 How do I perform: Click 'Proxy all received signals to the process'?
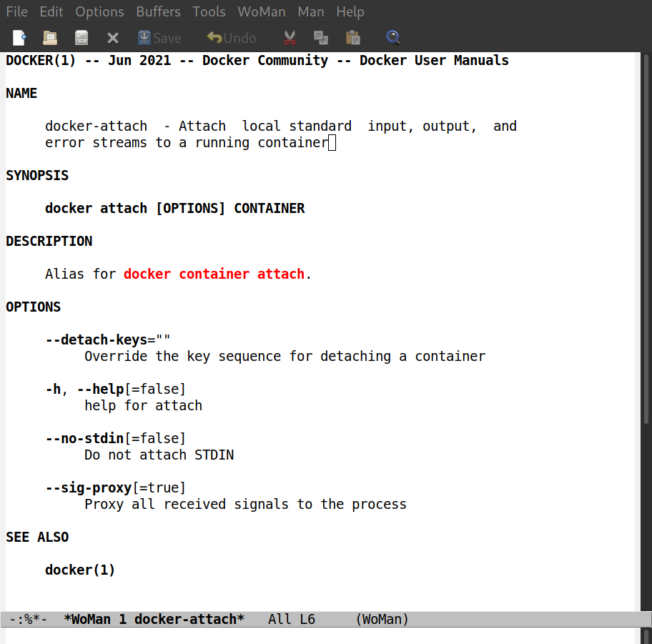[245, 505]
